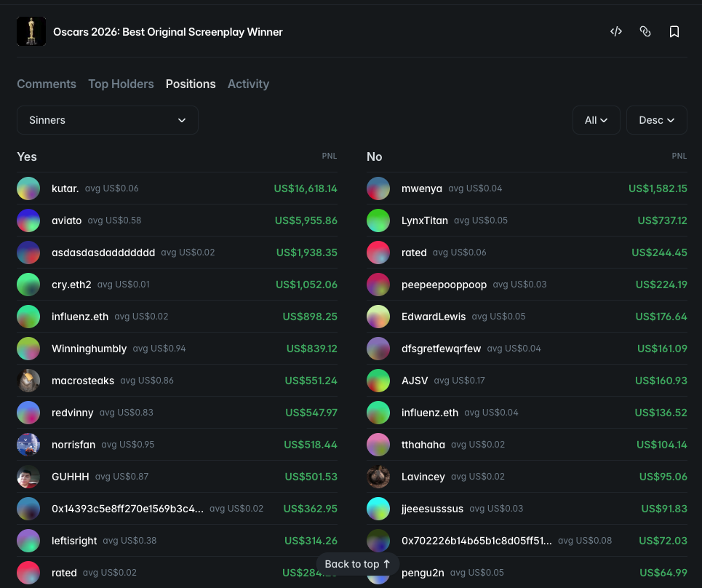Screen dimensions: 702x588
Task: Open the Activity tab
Action: [248, 84]
